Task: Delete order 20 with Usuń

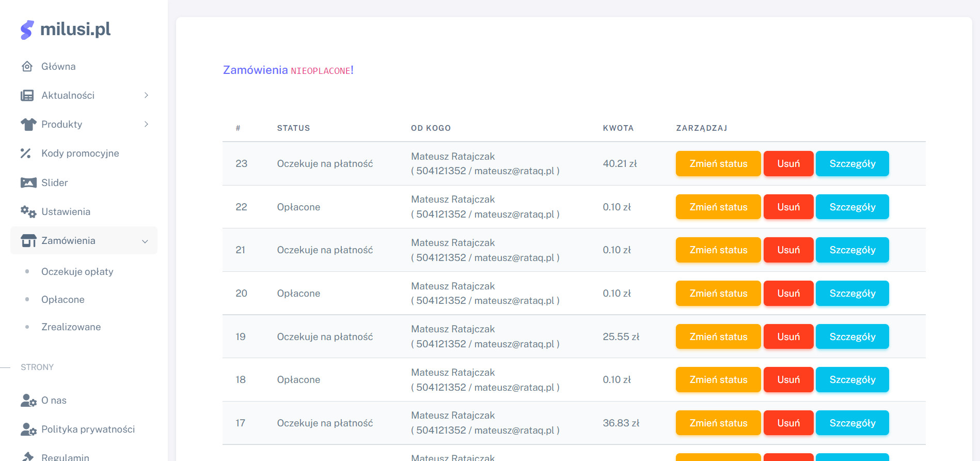Action: coord(788,293)
